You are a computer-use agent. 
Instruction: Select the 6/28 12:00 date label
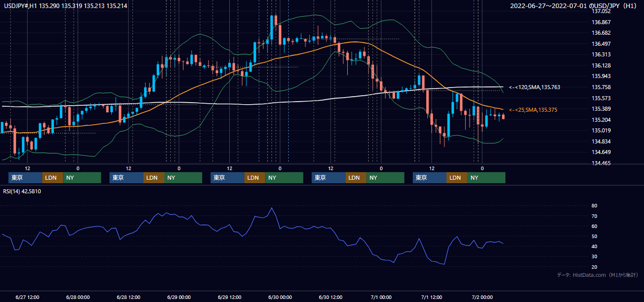click(128, 297)
